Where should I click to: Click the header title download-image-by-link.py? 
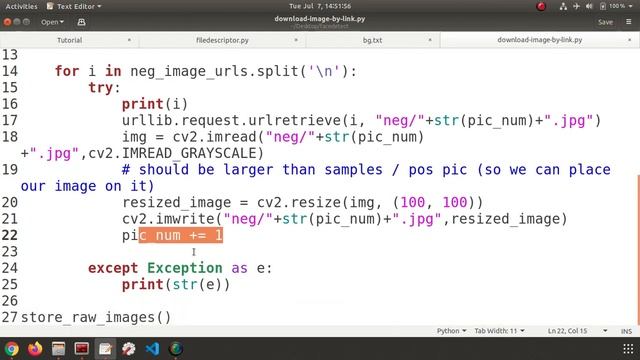click(320, 19)
